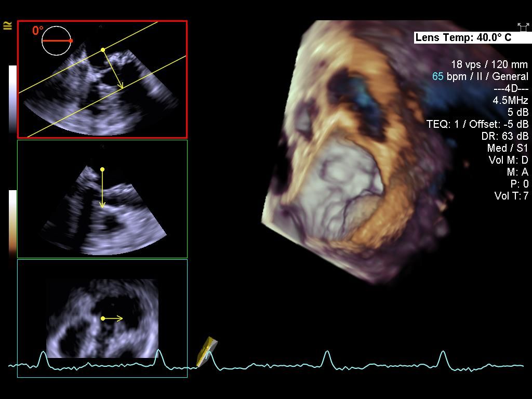Click the Lens Temp 40.0° C readout
This screenshot has width=532, height=399.
(x=463, y=37)
